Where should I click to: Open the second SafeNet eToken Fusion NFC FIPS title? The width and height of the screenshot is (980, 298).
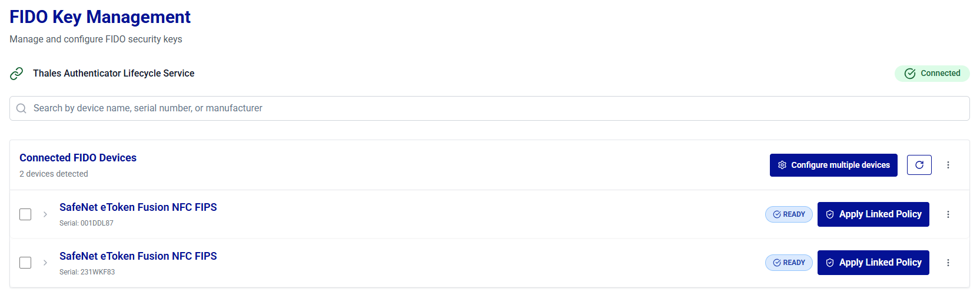pyautogui.click(x=138, y=256)
